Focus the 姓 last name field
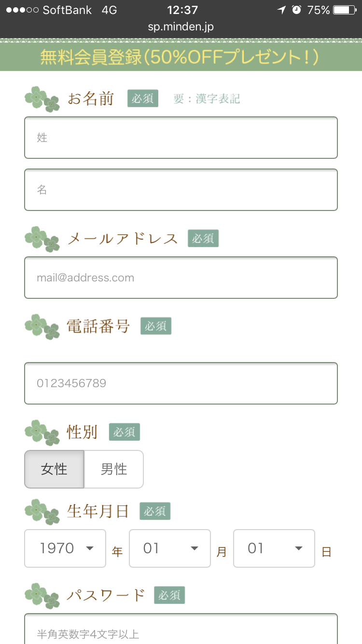The image size is (362, 644). tap(181, 138)
